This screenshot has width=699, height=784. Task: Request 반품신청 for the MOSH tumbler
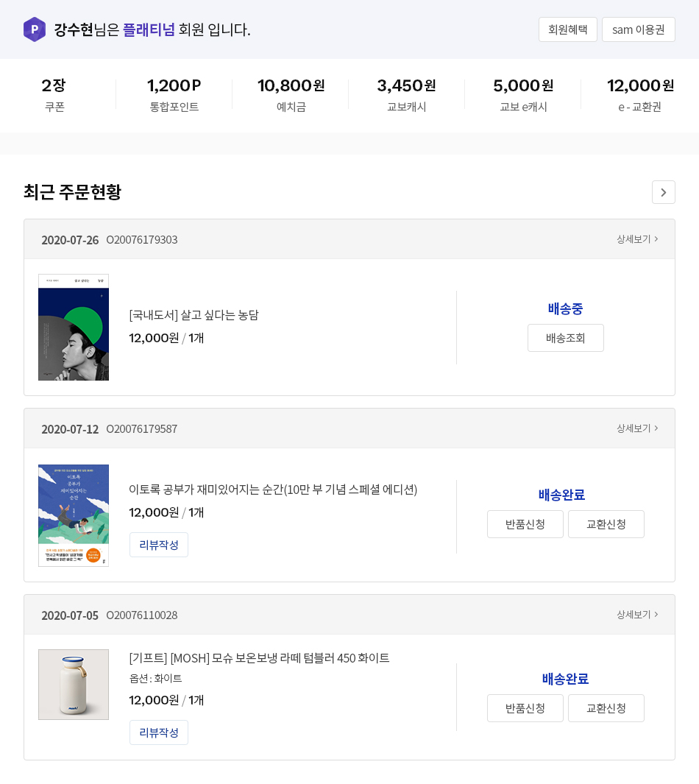525,708
